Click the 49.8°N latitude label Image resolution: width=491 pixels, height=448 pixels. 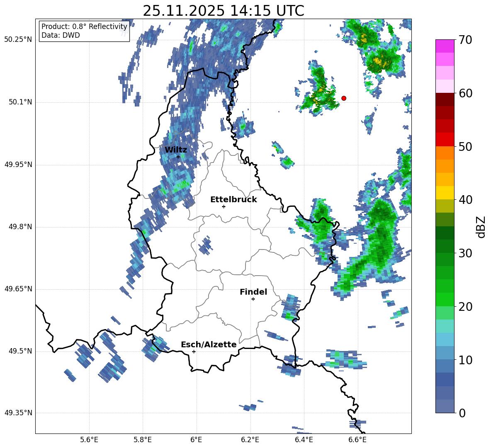tap(20, 227)
